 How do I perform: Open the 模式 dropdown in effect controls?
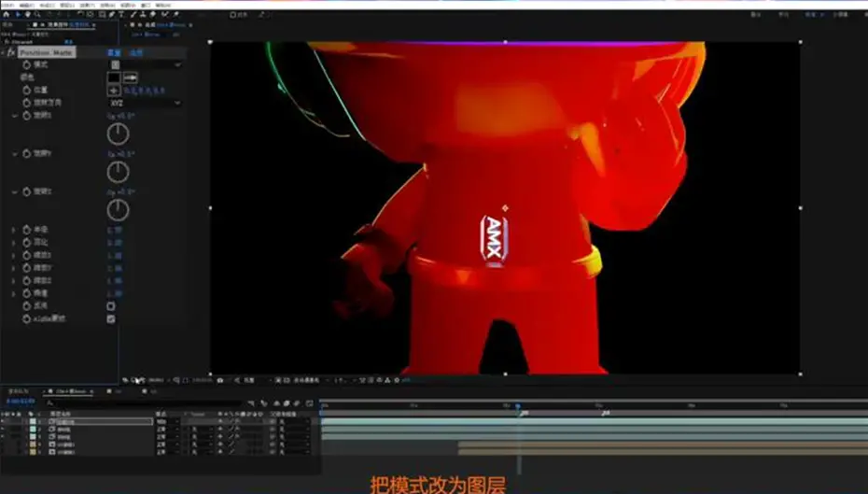coord(145,64)
